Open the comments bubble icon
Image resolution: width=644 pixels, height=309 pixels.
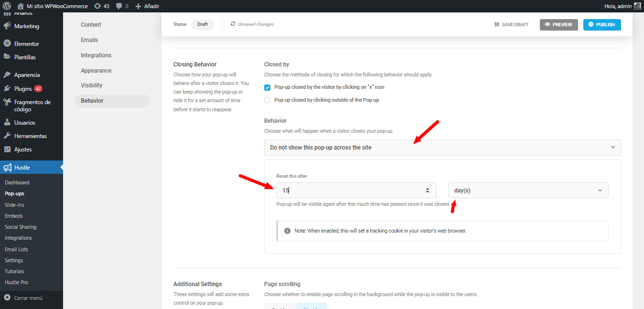(119, 6)
